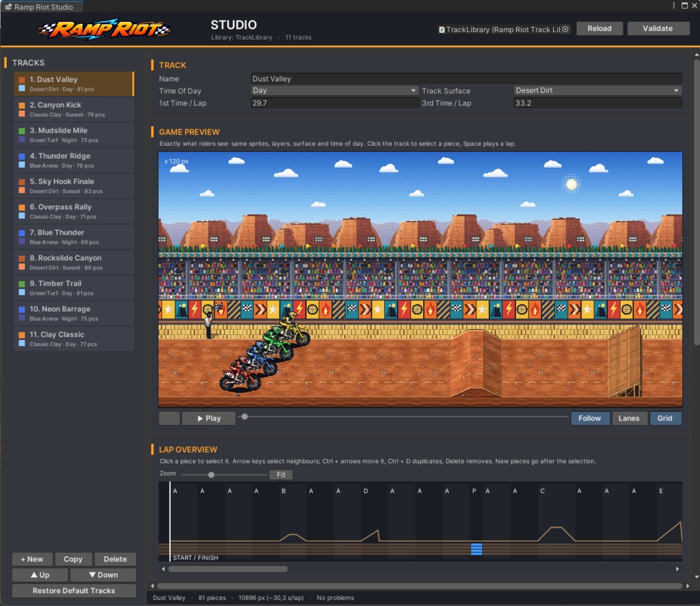Select the Mudslide Mile track

[74, 135]
